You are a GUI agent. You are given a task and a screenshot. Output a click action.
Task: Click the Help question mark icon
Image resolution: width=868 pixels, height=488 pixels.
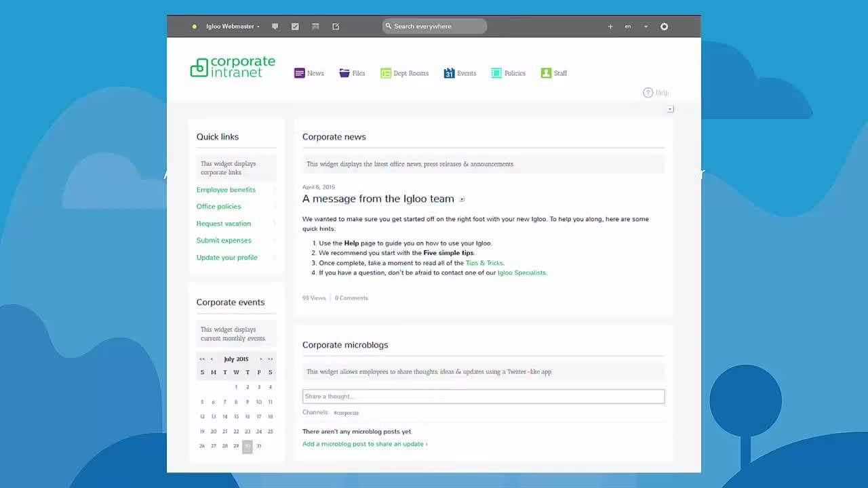pos(648,93)
